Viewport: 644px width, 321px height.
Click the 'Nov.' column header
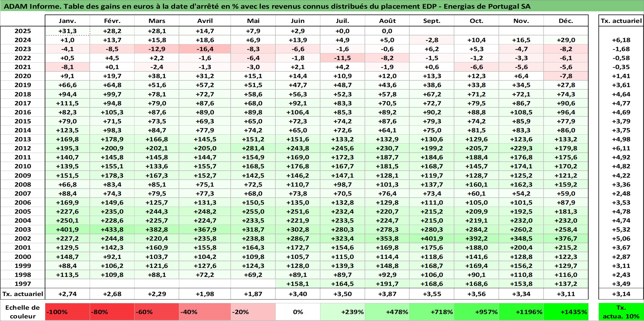(521, 21)
